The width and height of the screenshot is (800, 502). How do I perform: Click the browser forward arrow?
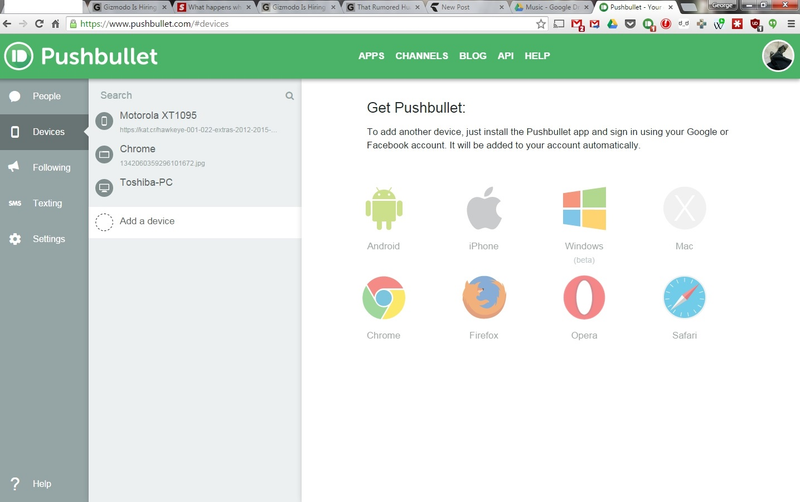[23, 23]
